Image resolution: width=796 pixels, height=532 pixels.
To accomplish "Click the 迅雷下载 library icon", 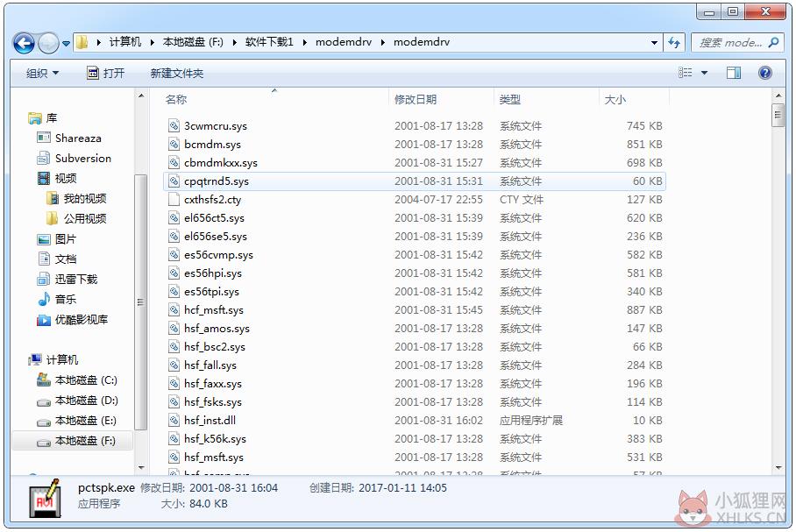I will (x=44, y=280).
